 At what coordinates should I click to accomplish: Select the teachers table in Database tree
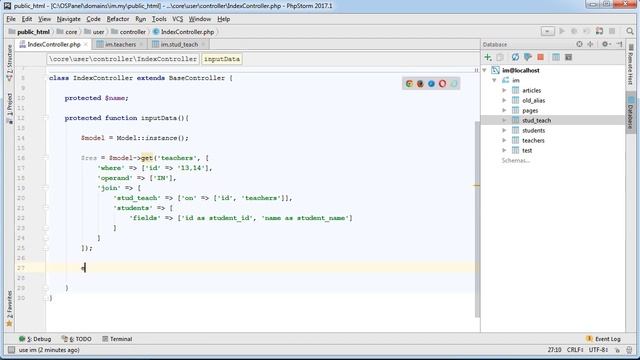(x=533, y=140)
